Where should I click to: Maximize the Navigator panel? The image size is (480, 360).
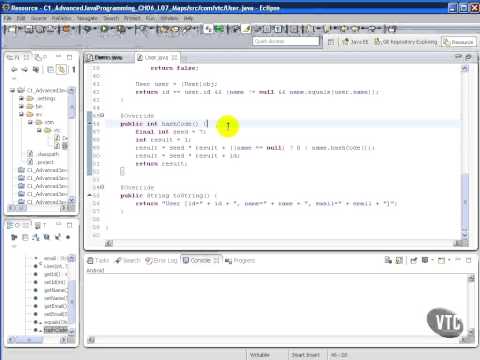pyautogui.click(x=69, y=57)
